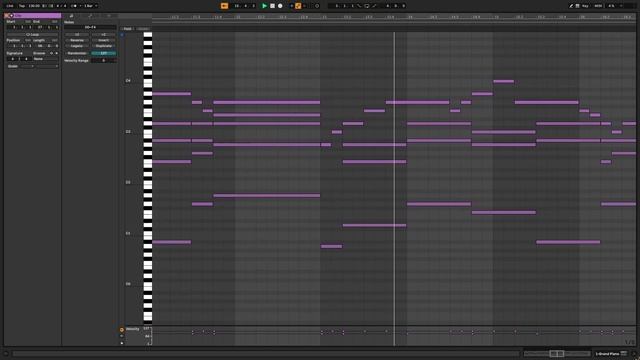Toggle the Loop button in the Clip panel
Viewport: 640px width, 360px height.
point(33,35)
